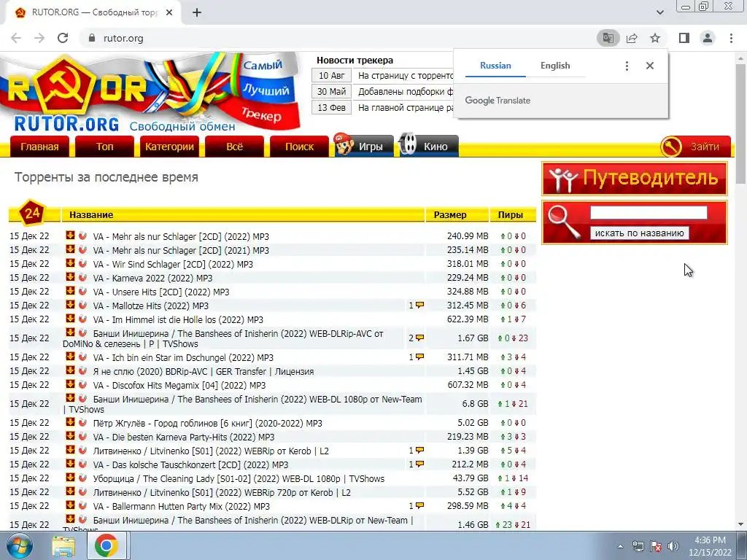
Task: Open Windows Start menu
Action: coord(18,545)
